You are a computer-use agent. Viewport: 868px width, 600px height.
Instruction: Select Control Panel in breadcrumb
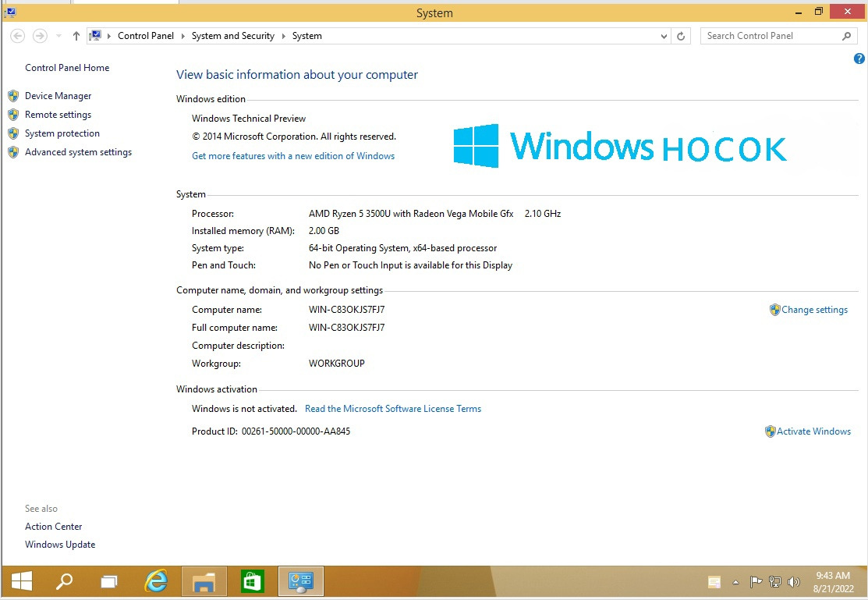pyautogui.click(x=146, y=36)
